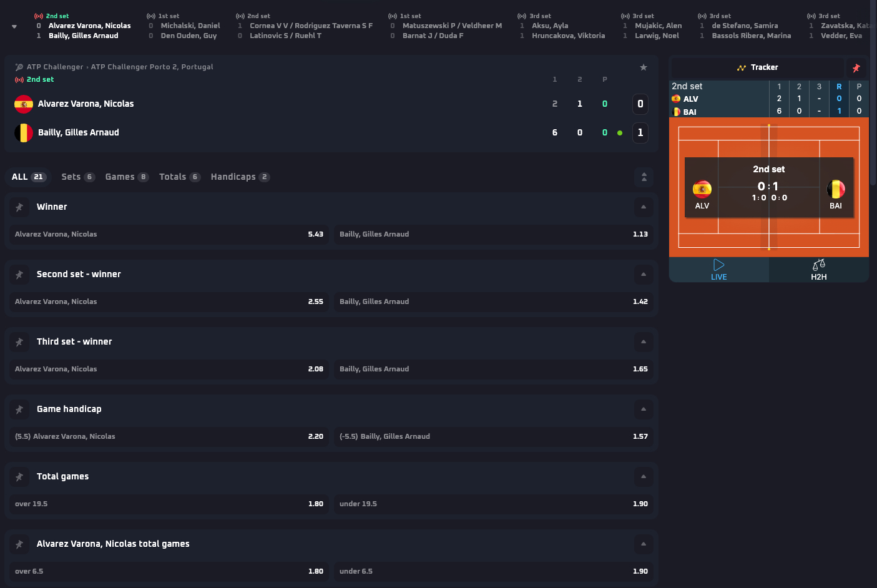Start LIVE stream play icon

[x=718, y=265]
